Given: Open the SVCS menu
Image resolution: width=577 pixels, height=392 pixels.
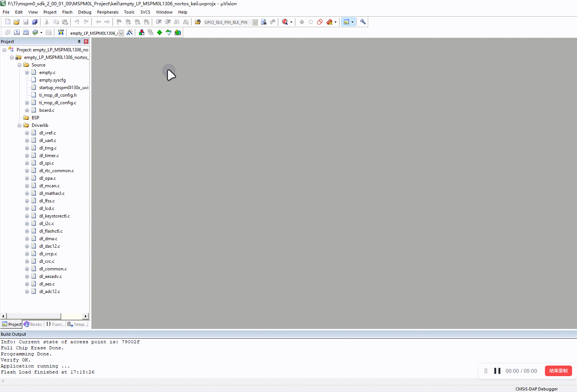Looking at the screenshot, I should pyautogui.click(x=145, y=12).
